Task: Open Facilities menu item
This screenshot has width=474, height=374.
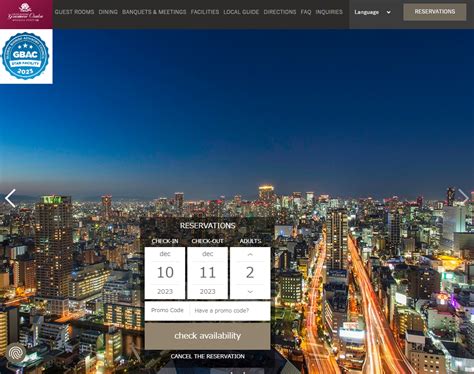Action: pyautogui.click(x=205, y=12)
